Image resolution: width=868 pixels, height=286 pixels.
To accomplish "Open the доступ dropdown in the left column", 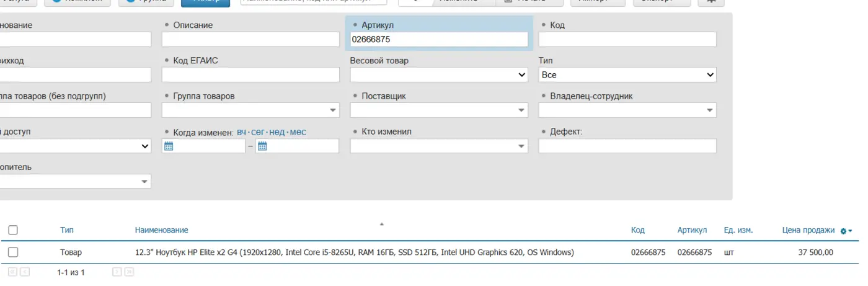I will [76, 146].
